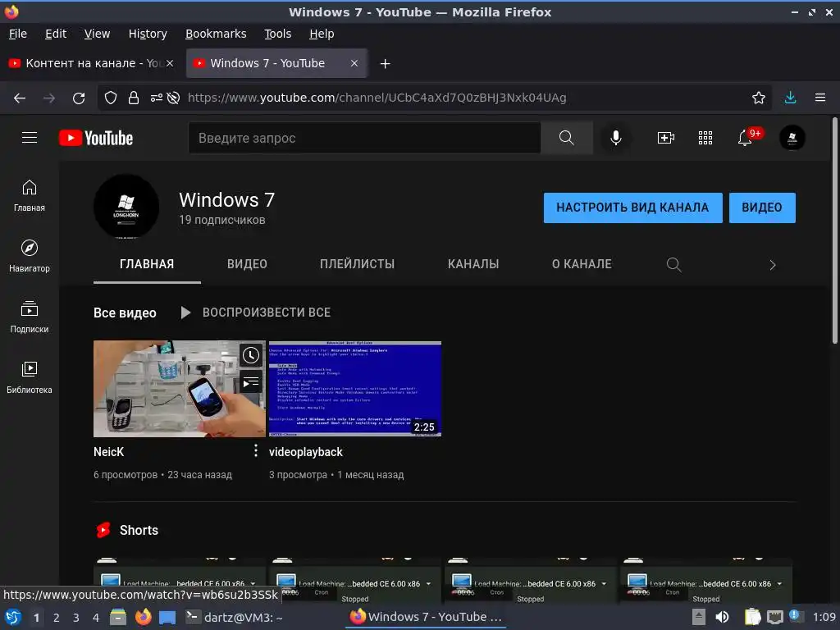
Task: Open the КАНАЛЫ channel tab
Action: [473, 264]
